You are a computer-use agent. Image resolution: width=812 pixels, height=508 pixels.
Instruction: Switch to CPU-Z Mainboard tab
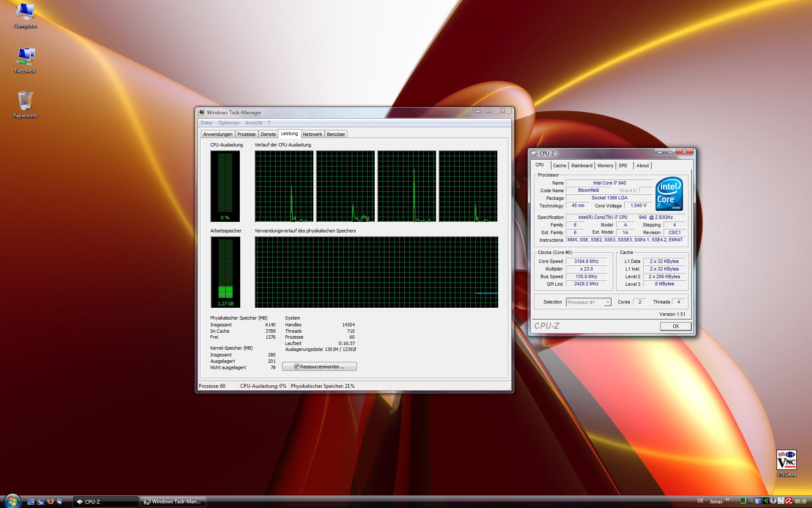[x=582, y=166]
